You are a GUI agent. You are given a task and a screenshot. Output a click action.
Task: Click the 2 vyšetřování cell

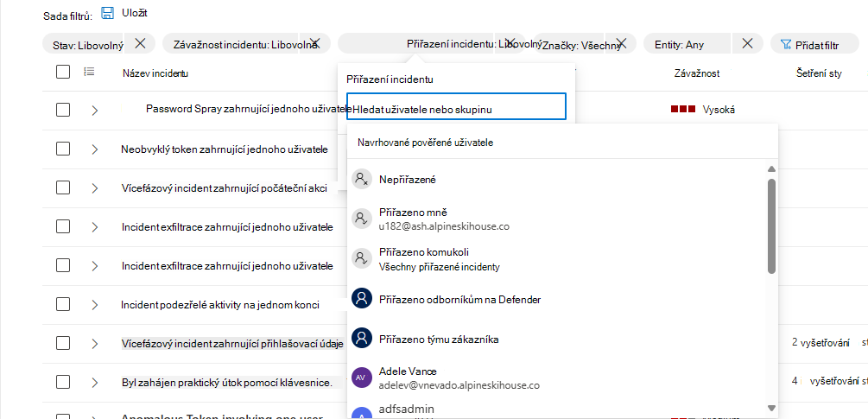820,343
